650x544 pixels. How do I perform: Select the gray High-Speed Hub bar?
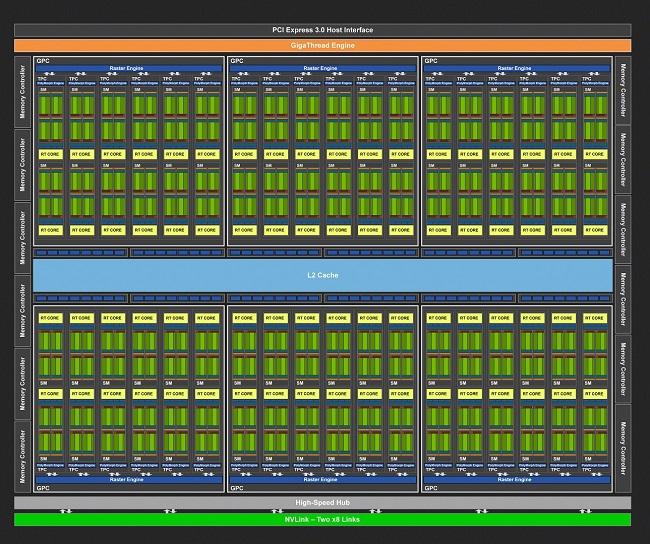point(323,503)
